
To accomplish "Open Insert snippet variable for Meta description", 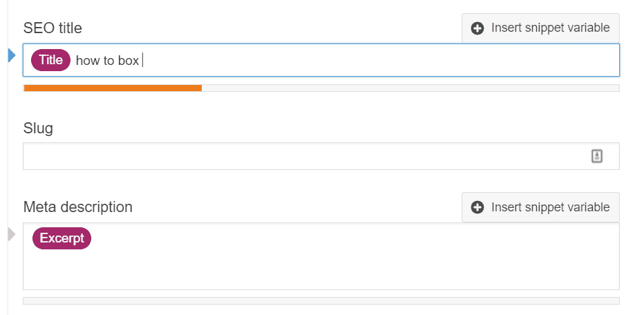I will point(540,207).
